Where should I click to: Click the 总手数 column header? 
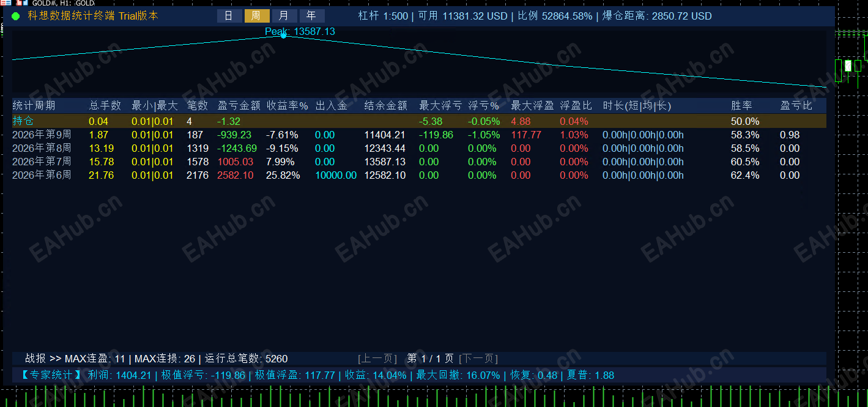(x=105, y=106)
